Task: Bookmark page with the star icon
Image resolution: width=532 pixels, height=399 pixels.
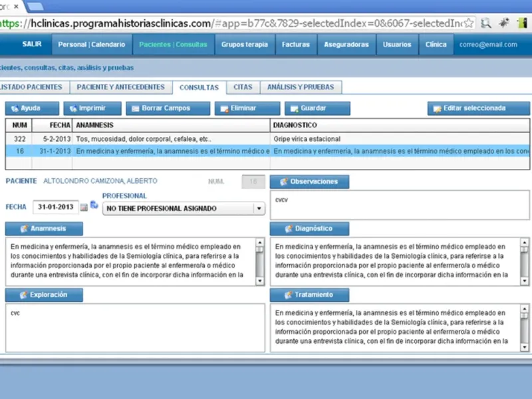Action: [469, 23]
